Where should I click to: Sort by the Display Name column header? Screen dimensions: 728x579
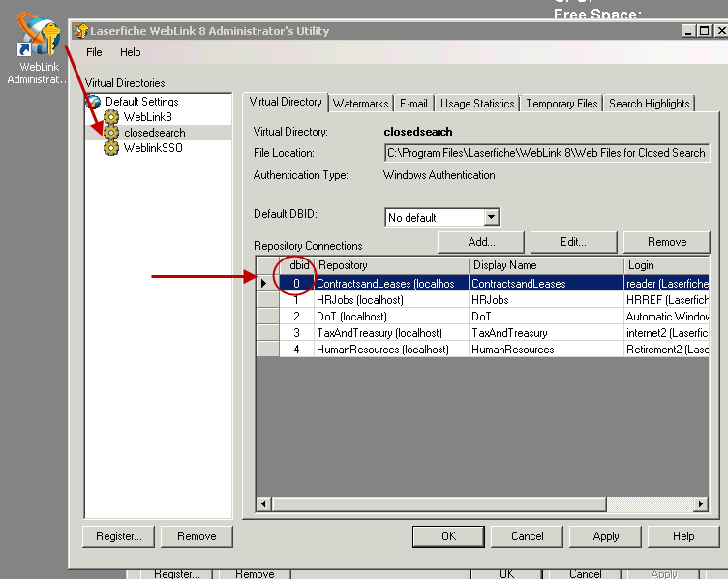tap(546, 265)
